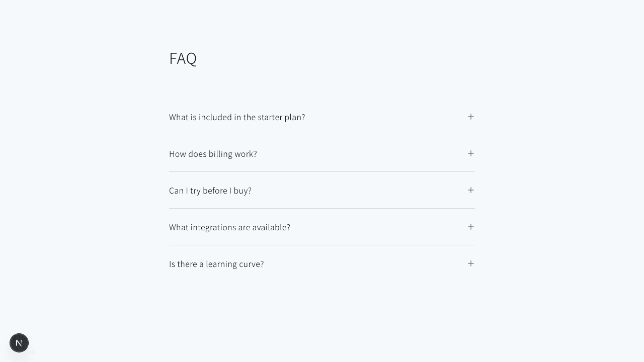The width and height of the screenshot is (644, 362).
Task: Click the integrations question text
Action: coord(229,227)
